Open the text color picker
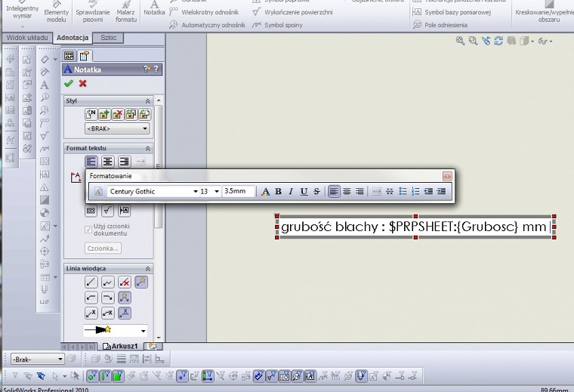This screenshot has height=392, width=574. [x=265, y=192]
